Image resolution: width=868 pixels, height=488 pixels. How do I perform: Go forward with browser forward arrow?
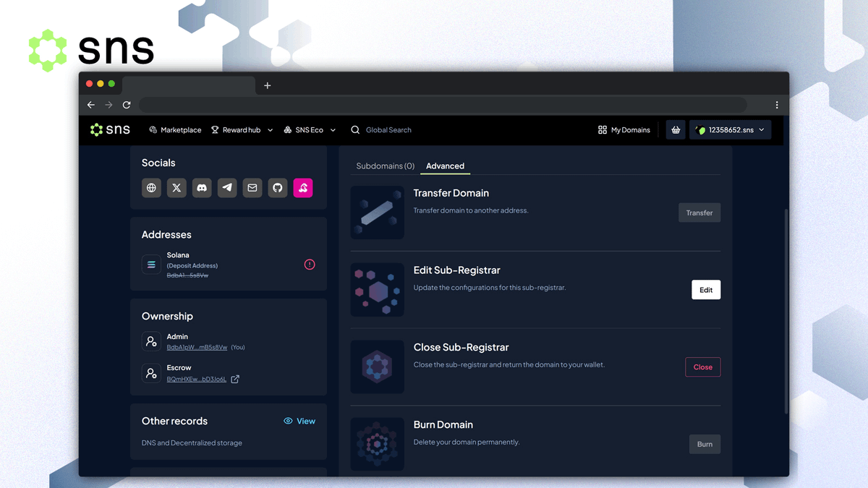(109, 105)
